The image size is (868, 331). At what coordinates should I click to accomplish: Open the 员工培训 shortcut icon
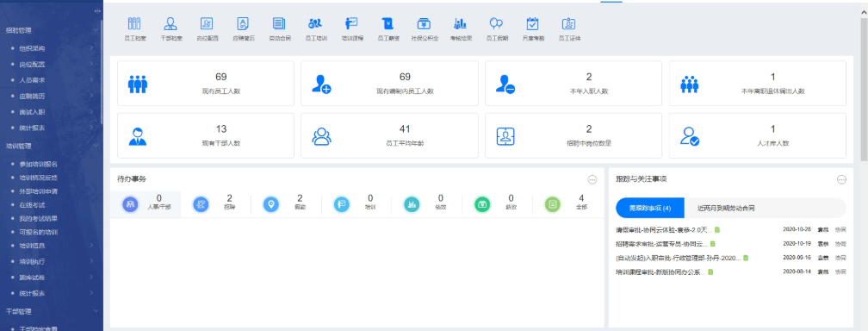point(315,23)
